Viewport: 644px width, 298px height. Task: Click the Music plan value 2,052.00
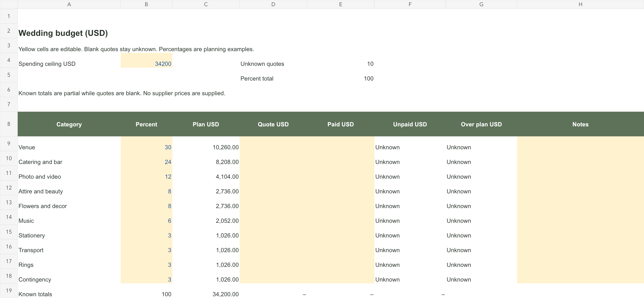(x=206, y=217)
